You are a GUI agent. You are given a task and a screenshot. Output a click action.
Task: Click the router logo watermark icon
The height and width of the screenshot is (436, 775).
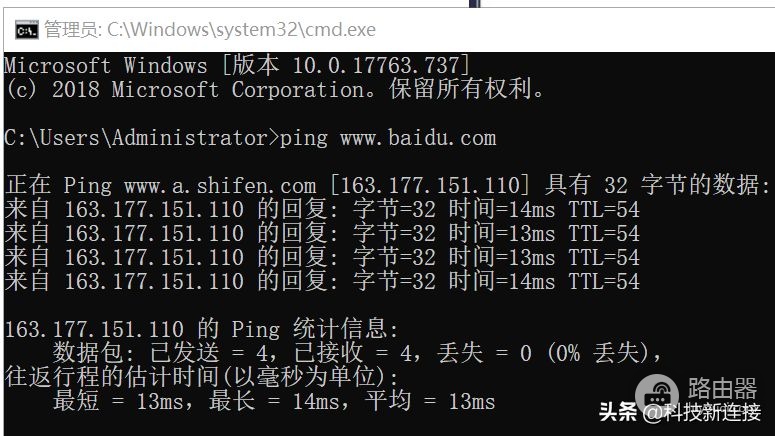tap(656, 392)
